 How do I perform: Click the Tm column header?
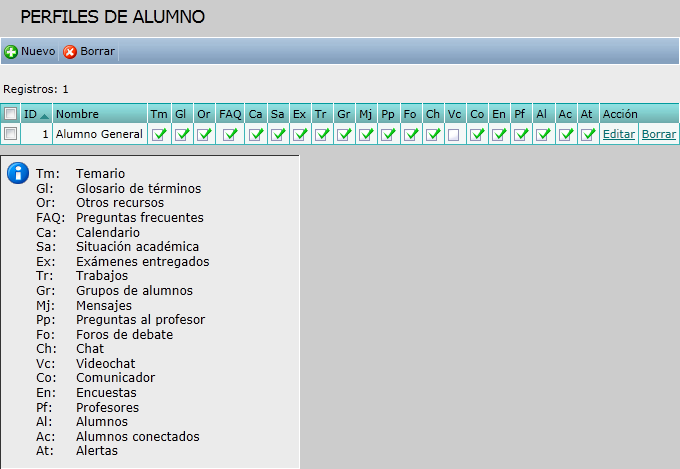pos(159,114)
